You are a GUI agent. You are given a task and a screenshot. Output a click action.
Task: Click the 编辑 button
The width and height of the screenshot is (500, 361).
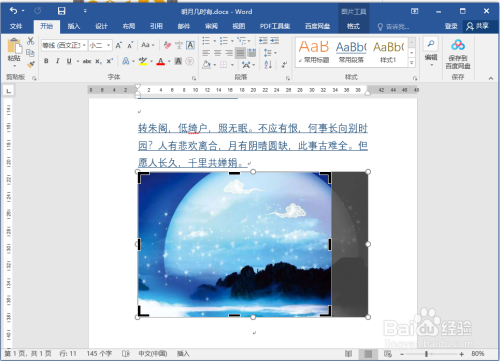pos(431,52)
